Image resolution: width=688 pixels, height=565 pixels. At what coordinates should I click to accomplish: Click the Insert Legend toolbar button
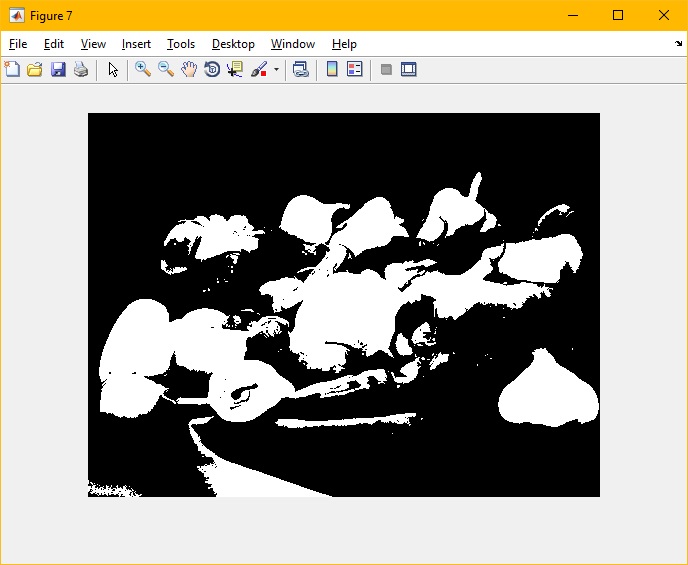tap(354, 69)
